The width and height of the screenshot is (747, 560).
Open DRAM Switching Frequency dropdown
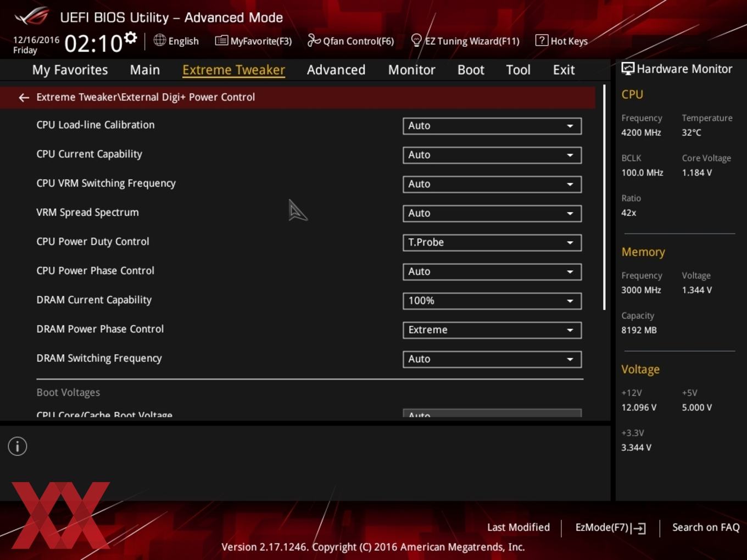coord(492,359)
